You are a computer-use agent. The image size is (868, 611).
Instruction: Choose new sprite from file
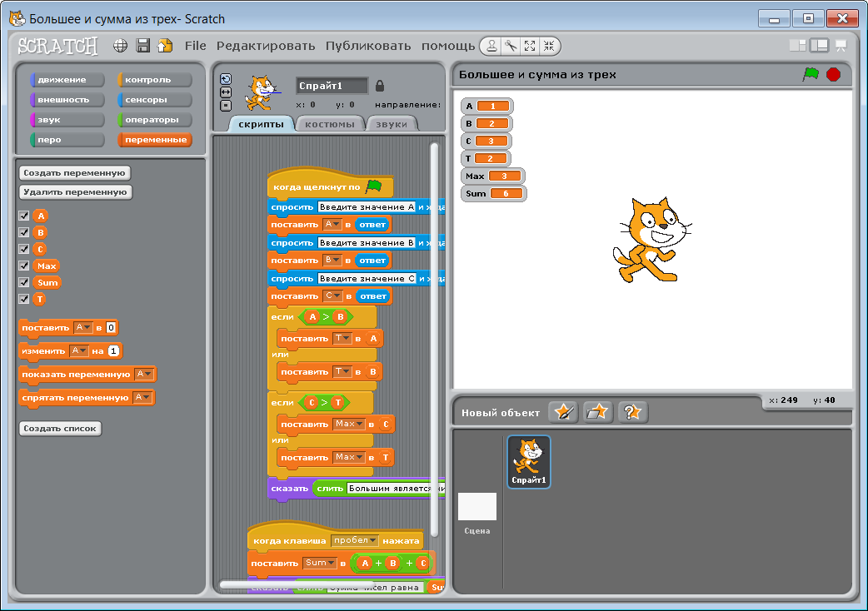point(598,412)
